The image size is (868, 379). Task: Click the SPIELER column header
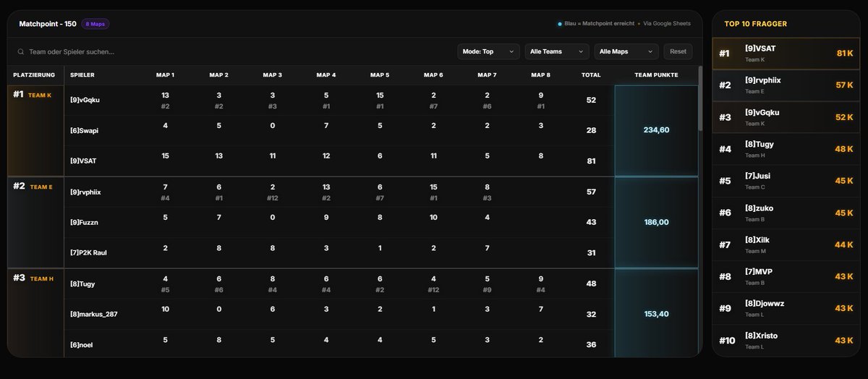click(82, 75)
